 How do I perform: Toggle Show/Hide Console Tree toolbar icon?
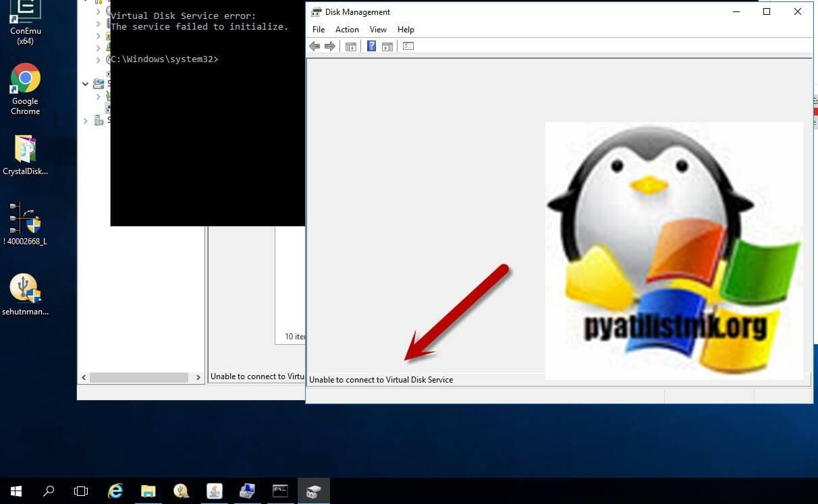[x=351, y=47]
